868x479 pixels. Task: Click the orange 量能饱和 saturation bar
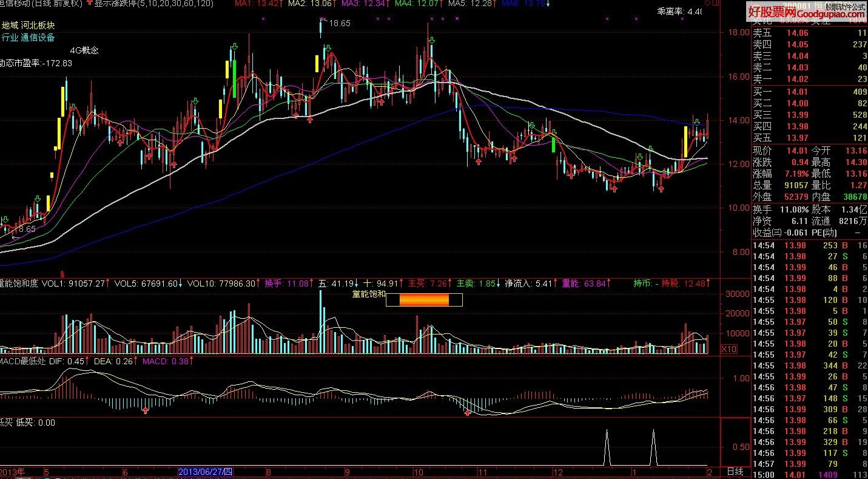(x=424, y=299)
